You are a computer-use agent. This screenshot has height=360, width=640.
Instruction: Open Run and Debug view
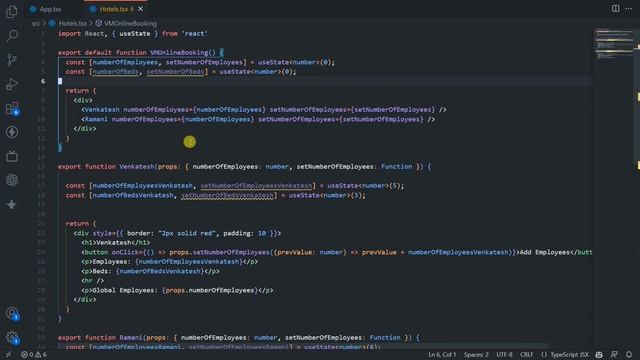12,84
